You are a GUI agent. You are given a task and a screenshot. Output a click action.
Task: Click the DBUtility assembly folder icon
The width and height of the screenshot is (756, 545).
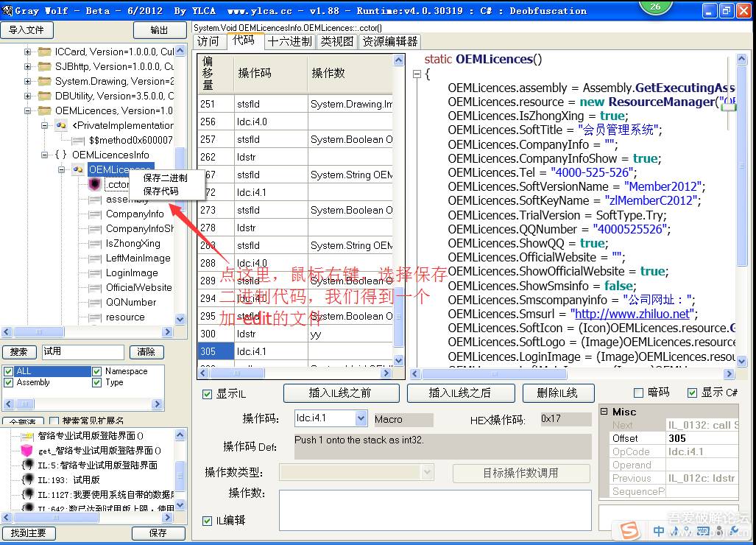[44, 96]
